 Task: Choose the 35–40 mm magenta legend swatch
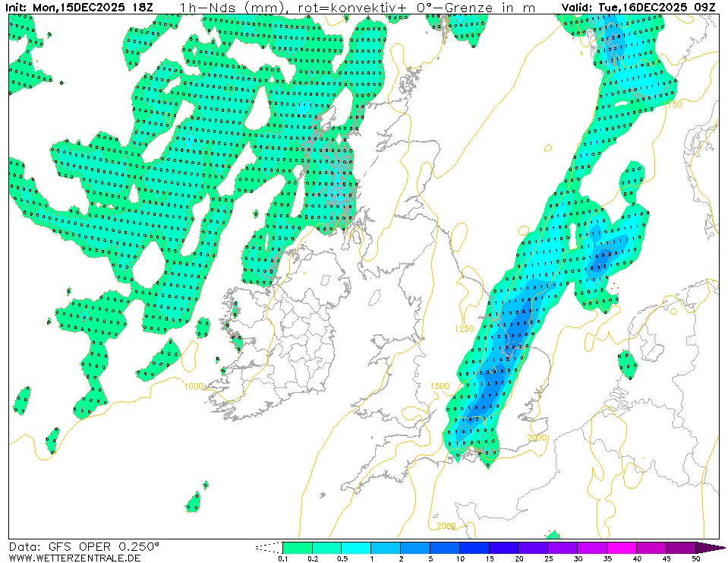click(622, 548)
